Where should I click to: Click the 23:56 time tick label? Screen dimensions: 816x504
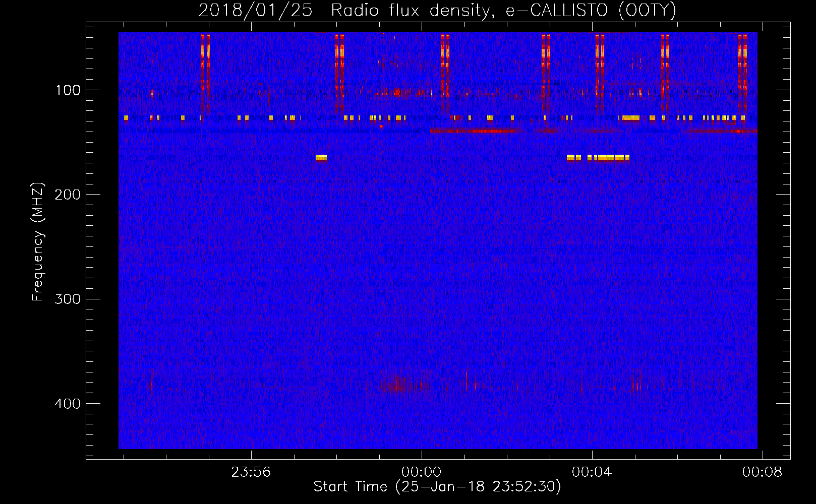[251, 472]
